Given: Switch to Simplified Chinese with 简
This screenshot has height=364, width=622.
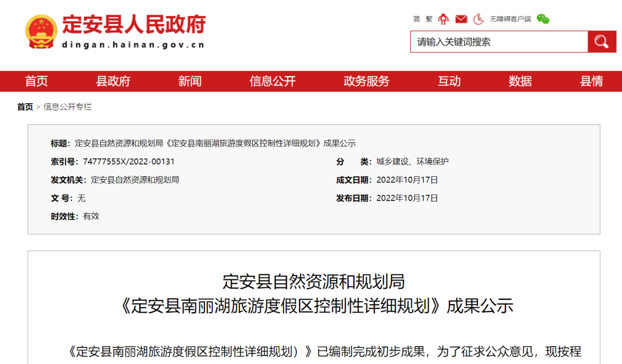Looking at the screenshot, I should 415,19.
